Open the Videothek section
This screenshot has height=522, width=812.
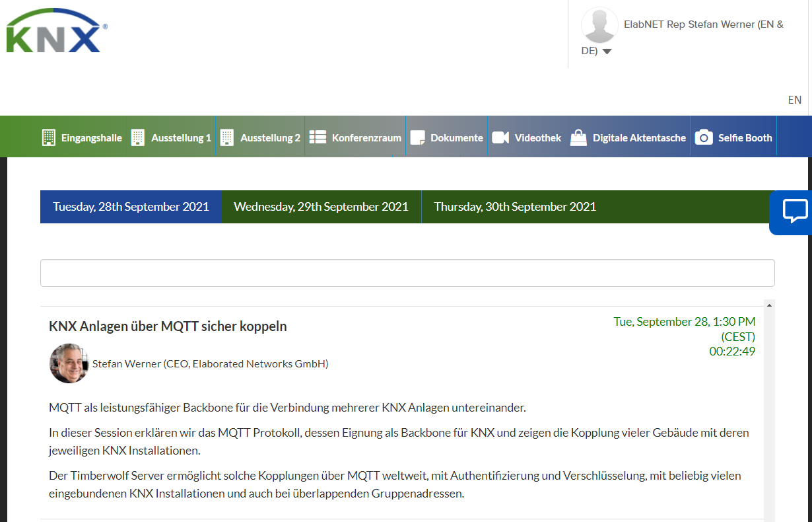(x=538, y=138)
